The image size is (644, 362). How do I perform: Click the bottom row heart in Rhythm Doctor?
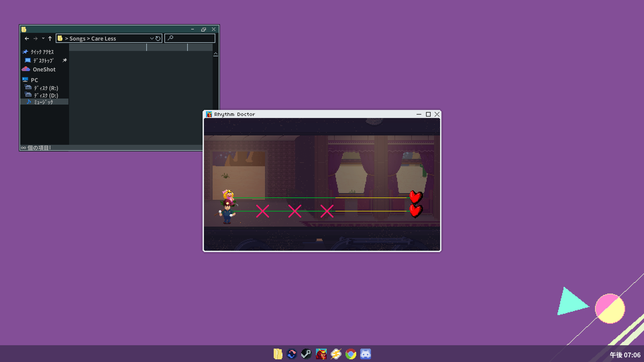coord(416,211)
